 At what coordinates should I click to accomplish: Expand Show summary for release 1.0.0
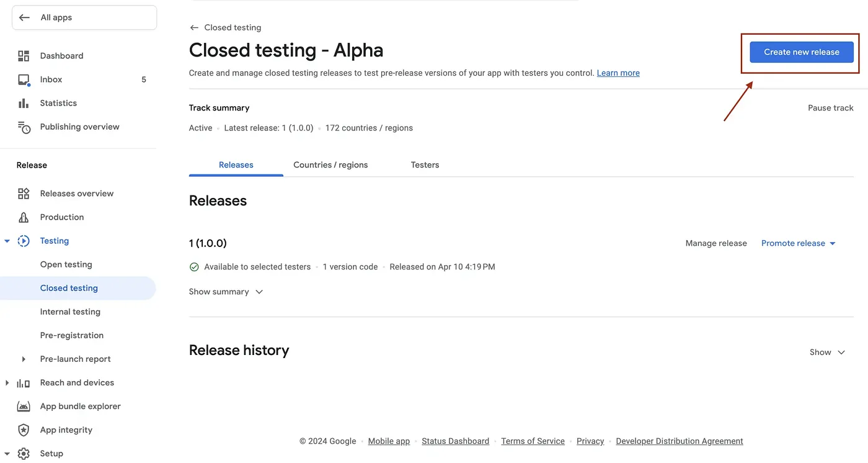click(x=226, y=291)
